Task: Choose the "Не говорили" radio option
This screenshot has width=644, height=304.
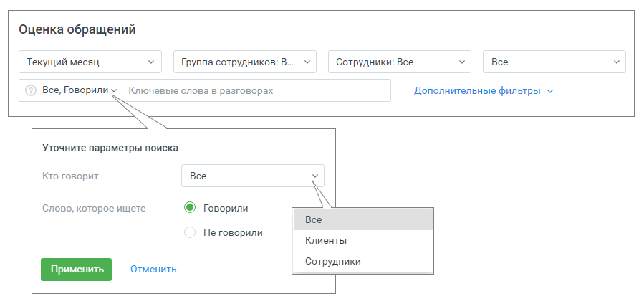Action: click(190, 232)
